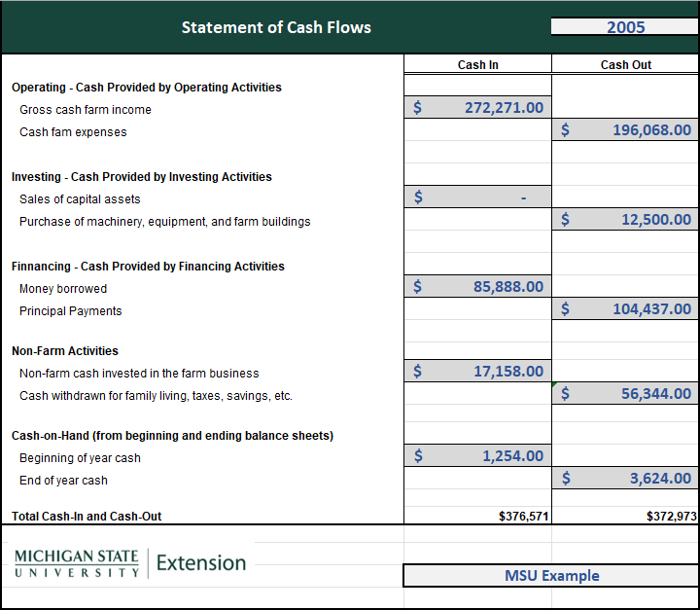Select the Cash In column header
The width and height of the screenshot is (700, 610).
coord(477,64)
